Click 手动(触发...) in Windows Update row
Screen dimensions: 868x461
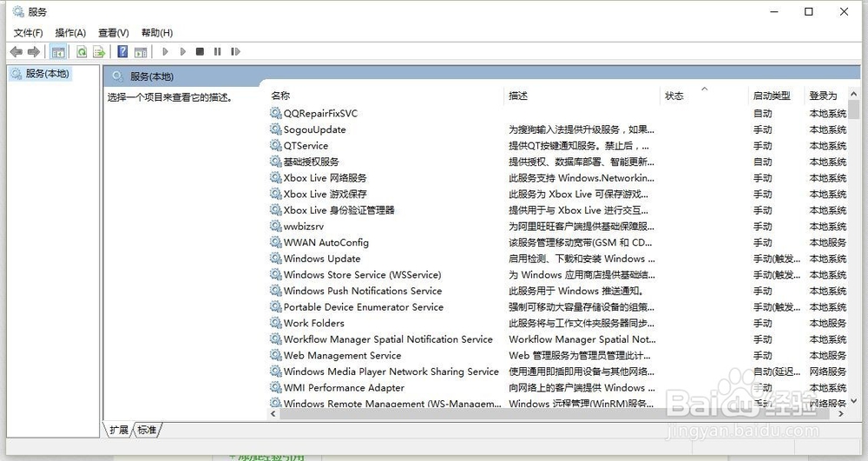coord(777,258)
